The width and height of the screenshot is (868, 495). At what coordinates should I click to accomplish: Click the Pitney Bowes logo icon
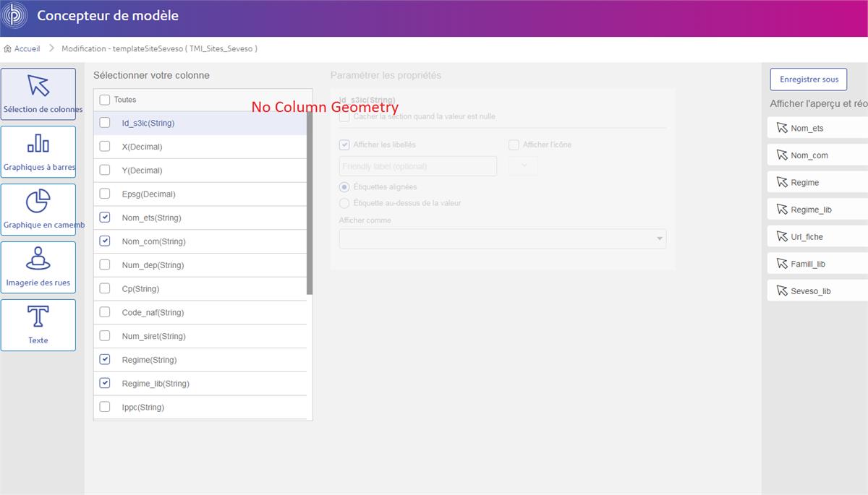point(15,16)
